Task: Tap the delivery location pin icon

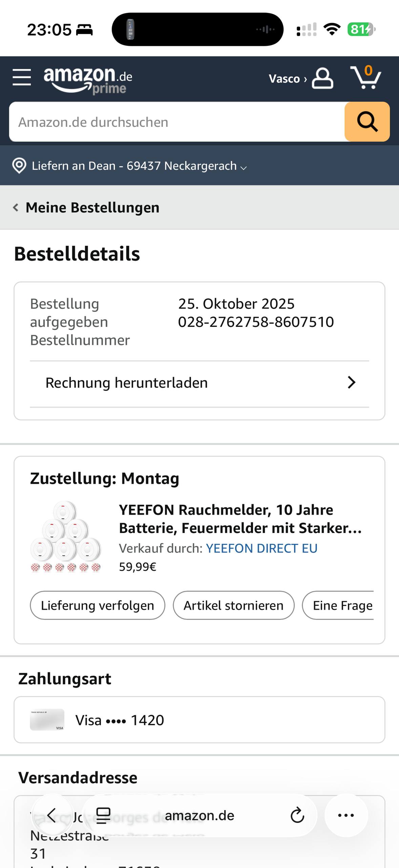Action: 19,166
